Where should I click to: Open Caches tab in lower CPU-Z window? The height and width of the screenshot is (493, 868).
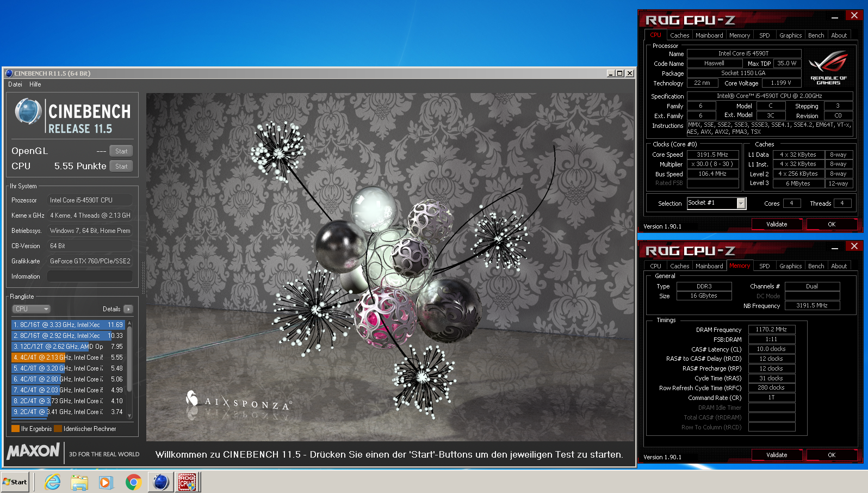[x=679, y=266]
